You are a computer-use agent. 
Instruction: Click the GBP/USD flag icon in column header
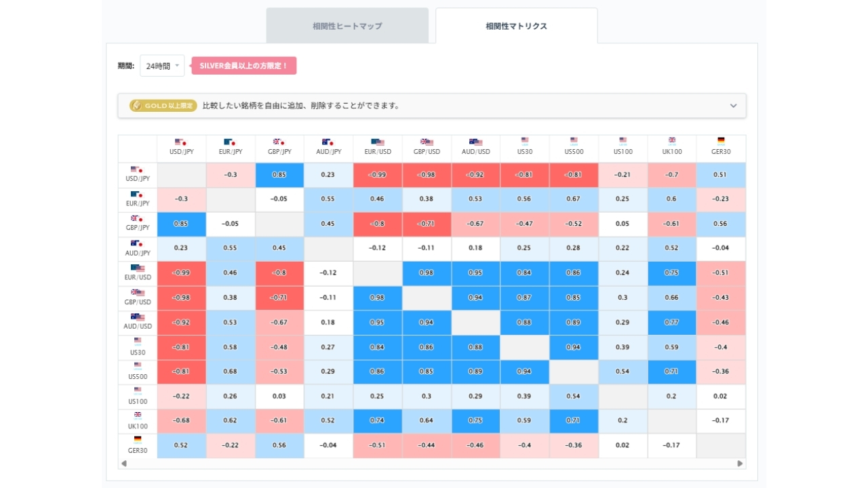[427, 142]
